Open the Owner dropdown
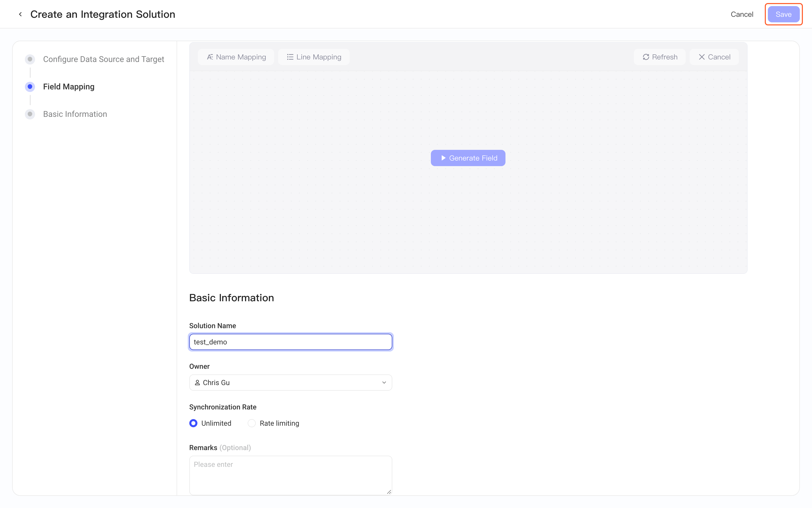Viewport: 812px width, 508px height. click(291, 383)
